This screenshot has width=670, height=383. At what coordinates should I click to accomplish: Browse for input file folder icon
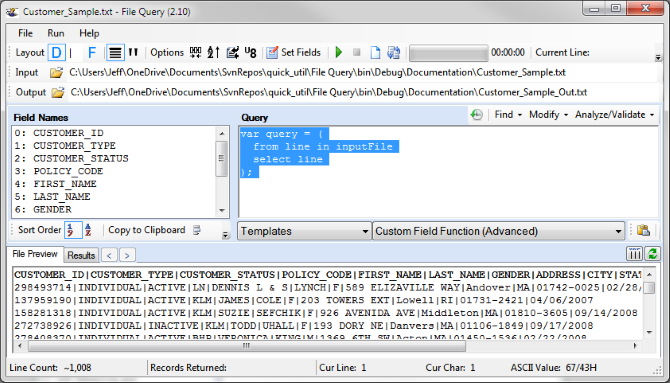pyautogui.click(x=56, y=73)
